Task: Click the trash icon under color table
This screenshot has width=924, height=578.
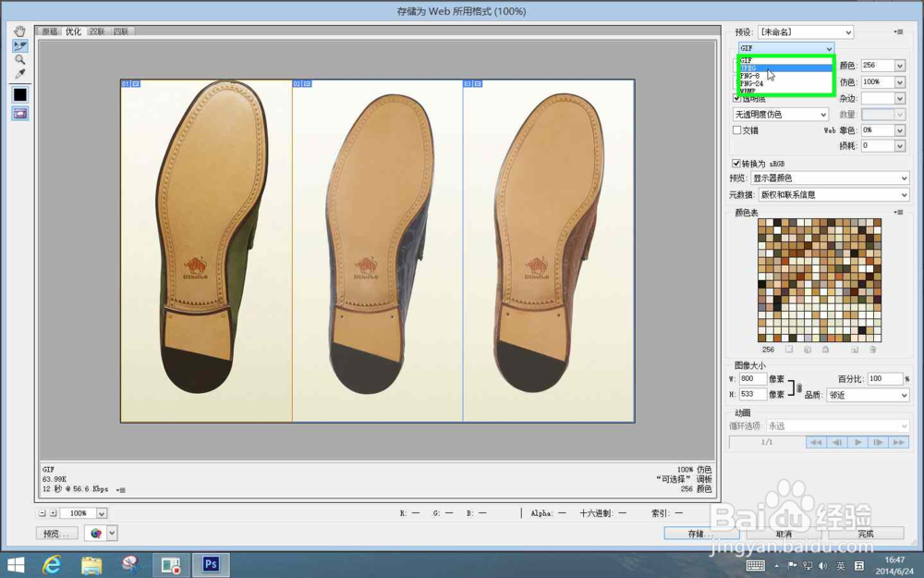Action: (873, 350)
